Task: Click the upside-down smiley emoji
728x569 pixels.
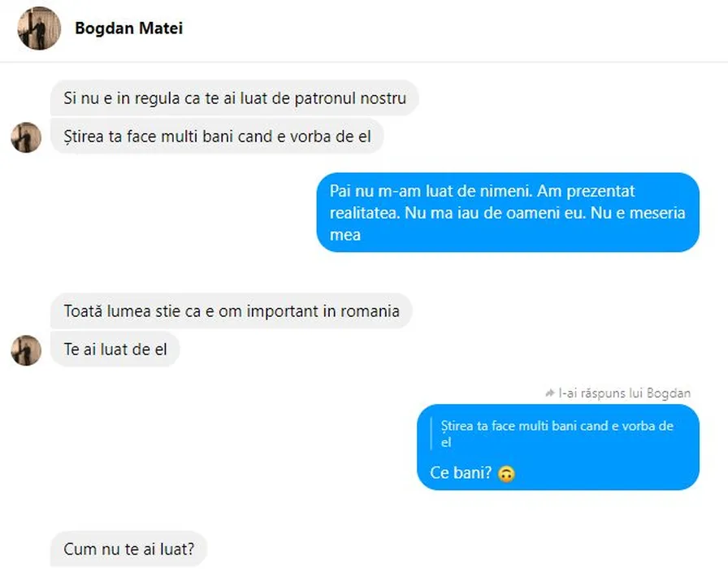Action: pyautogui.click(x=506, y=473)
